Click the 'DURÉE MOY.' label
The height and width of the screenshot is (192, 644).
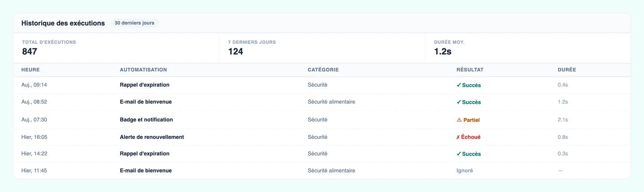(449, 42)
